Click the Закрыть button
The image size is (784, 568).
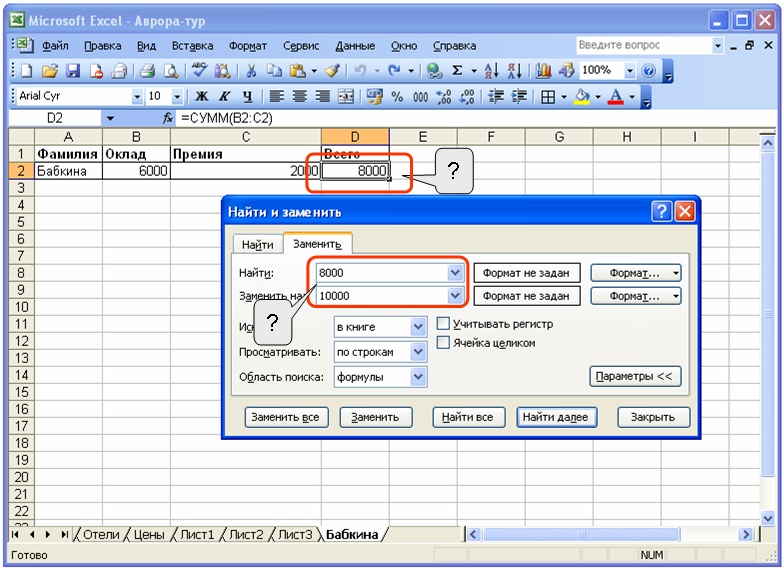click(653, 417)
